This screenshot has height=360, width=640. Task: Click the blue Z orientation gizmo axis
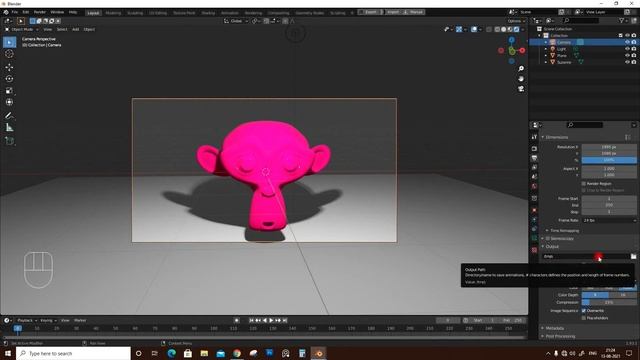[511, 40]
